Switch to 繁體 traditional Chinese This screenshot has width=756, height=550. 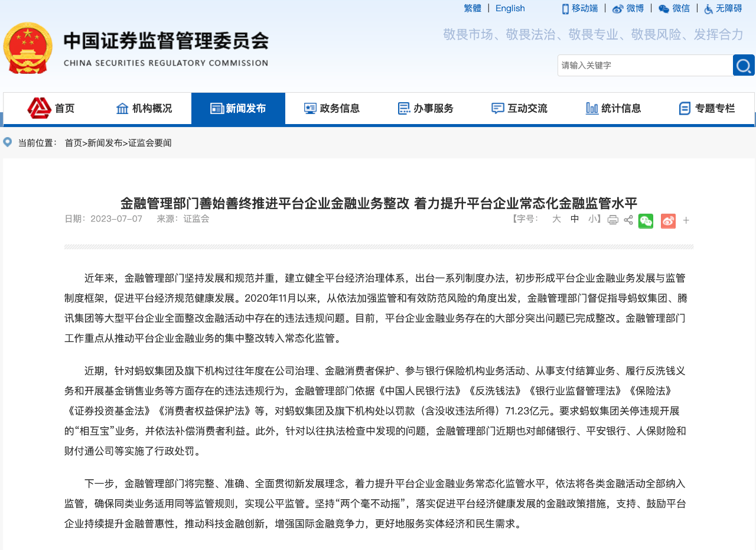(x=472, y=8)
